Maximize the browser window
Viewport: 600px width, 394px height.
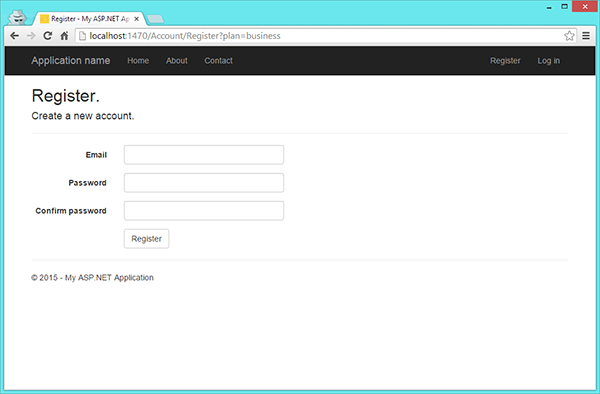tap(564, 7)
